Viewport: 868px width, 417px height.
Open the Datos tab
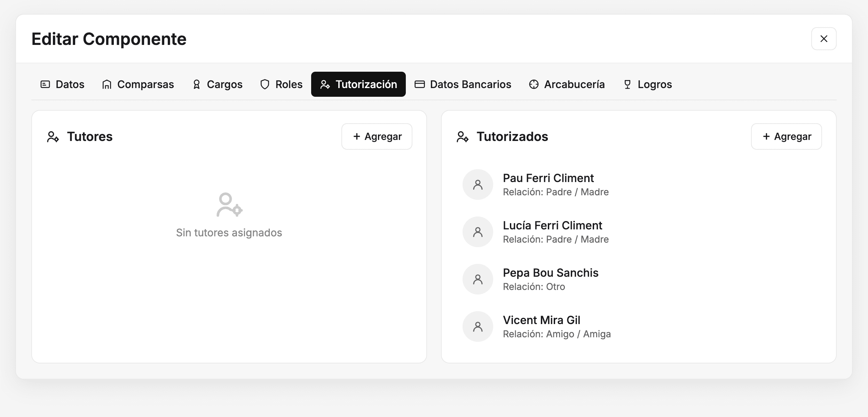pyautogui.click(x=62, y=84)
